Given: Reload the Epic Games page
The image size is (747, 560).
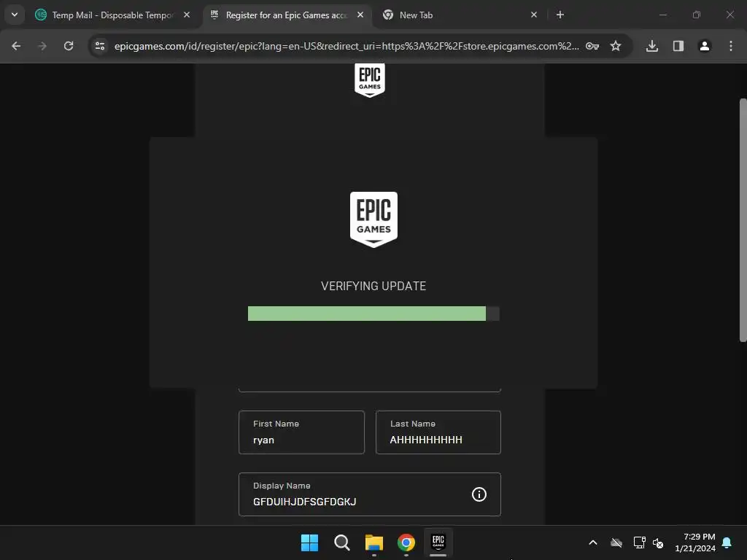Looking at the screenshot, I should 69,46.
